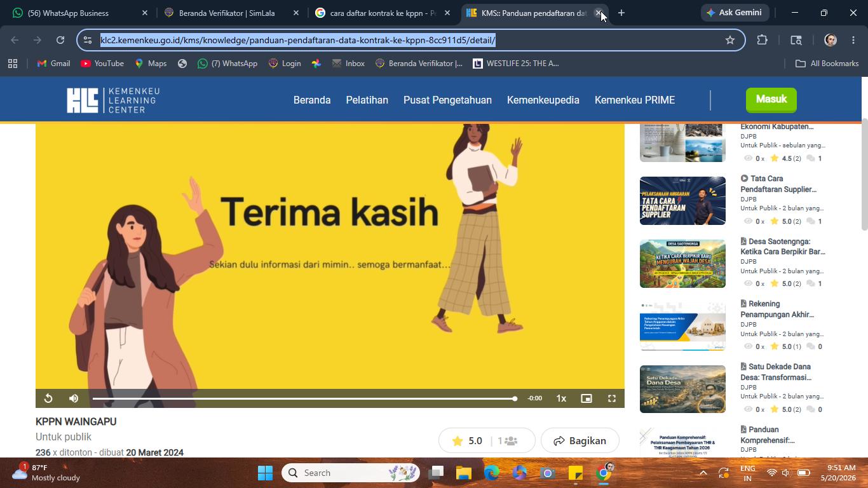This screenshot has height=488, width=868.
Task: Launch Microsoft Edge from the taskbar
Action: click(491, 473)
